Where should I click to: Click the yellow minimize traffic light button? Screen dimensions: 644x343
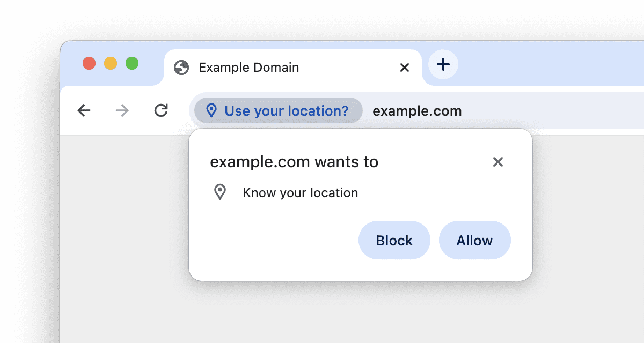click(x=110, y=63)
